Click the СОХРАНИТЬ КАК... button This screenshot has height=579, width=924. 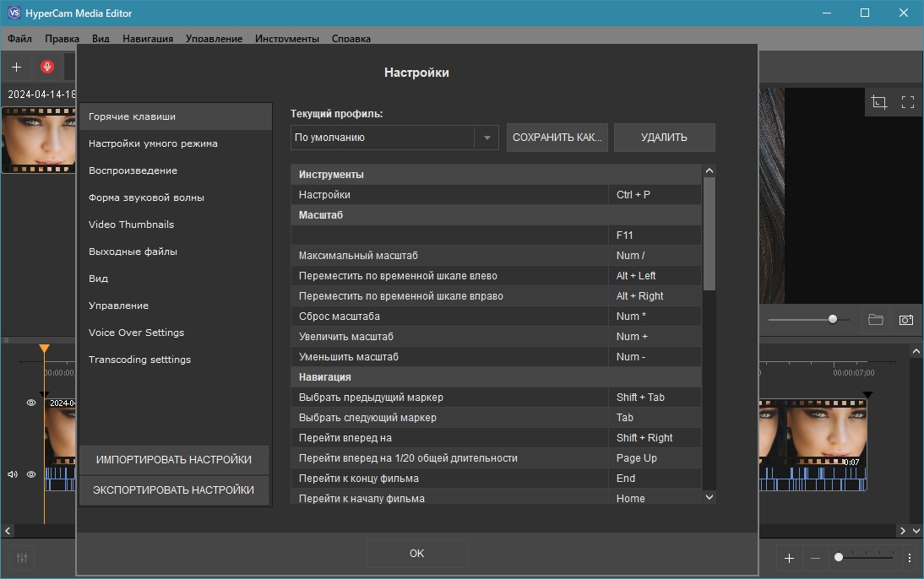click(557, 138)
